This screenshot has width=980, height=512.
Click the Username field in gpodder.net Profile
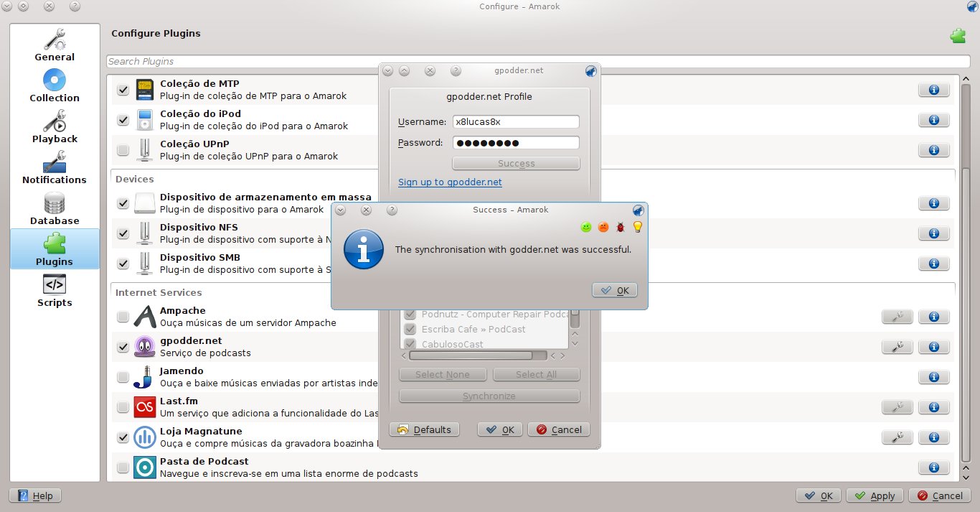pos(516,122)
